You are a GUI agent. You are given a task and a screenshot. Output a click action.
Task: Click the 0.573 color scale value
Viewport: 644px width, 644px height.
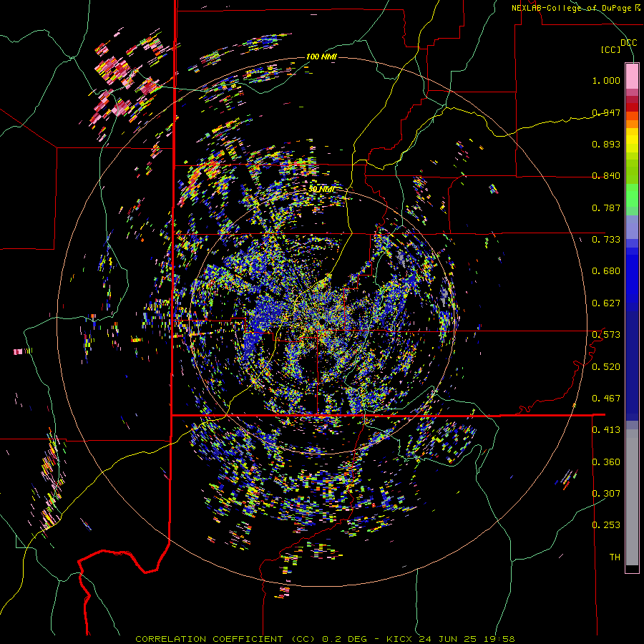tap(606, 335)
